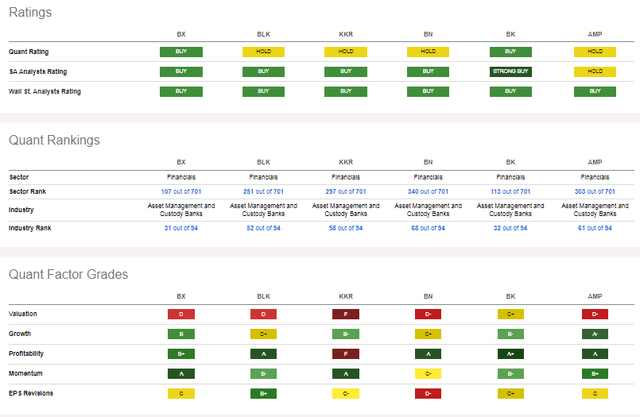Click AMP Growth grade badge
The height and width of the screenshot is (417, 640).
595,334
